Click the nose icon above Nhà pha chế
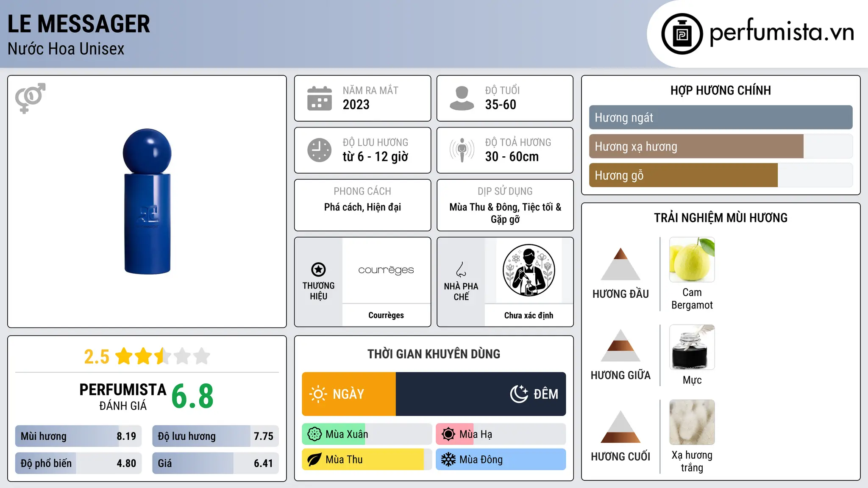This screenshot has height=488, width=868. click(x=461, y=269)
